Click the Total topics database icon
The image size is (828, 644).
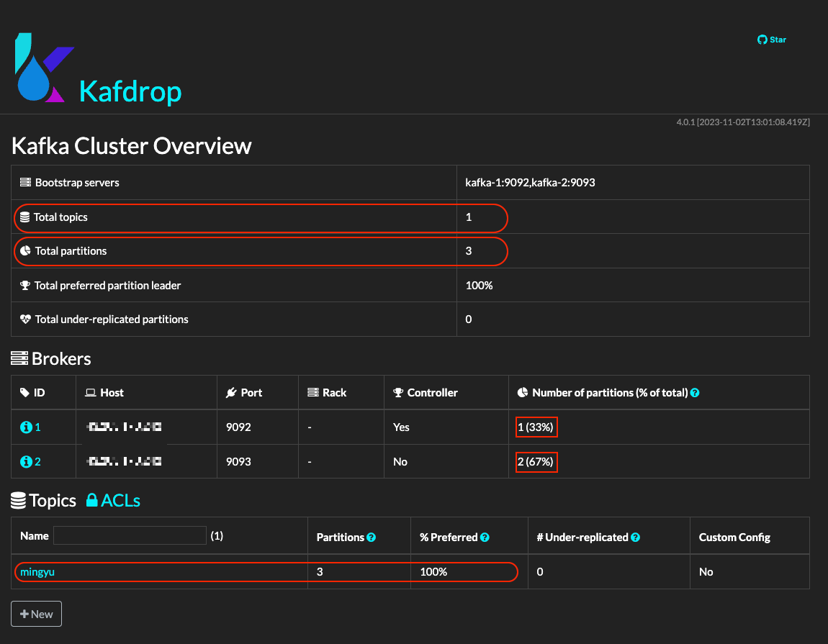click(24, 217)
